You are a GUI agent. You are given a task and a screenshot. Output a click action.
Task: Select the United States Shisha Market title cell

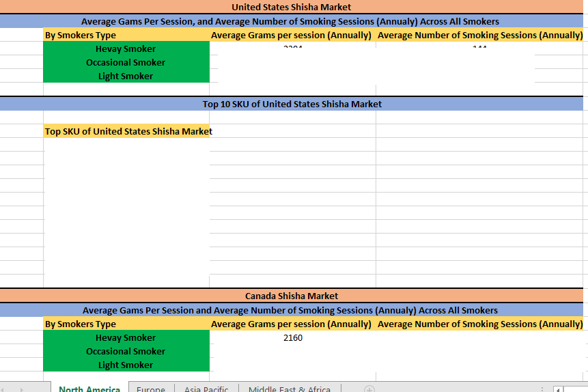(292, 7)
